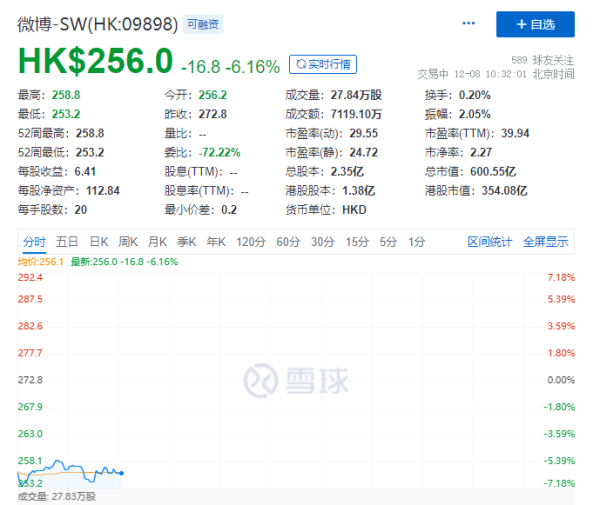Click the 总股本 value 2.35亿
This screenshot has width=600, height=505.
point(347,171)
